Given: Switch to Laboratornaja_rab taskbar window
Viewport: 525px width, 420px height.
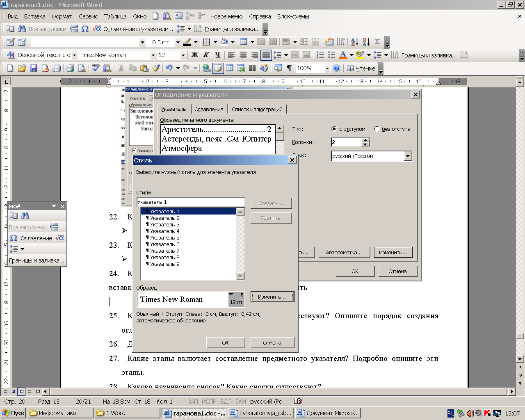Looking at the screenshot, I should pos(261,413).
